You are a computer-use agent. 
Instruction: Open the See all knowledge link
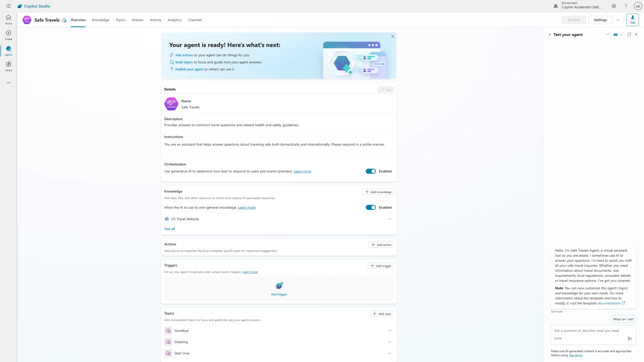point(169,229)
